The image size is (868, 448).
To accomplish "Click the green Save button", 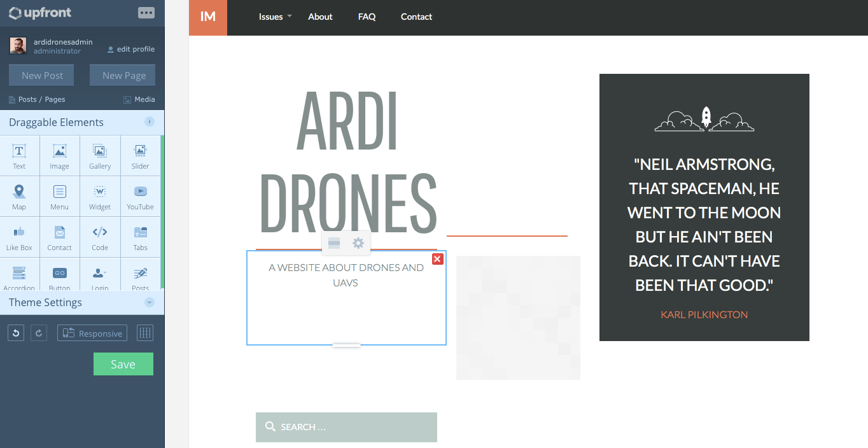I will (123, 363).
